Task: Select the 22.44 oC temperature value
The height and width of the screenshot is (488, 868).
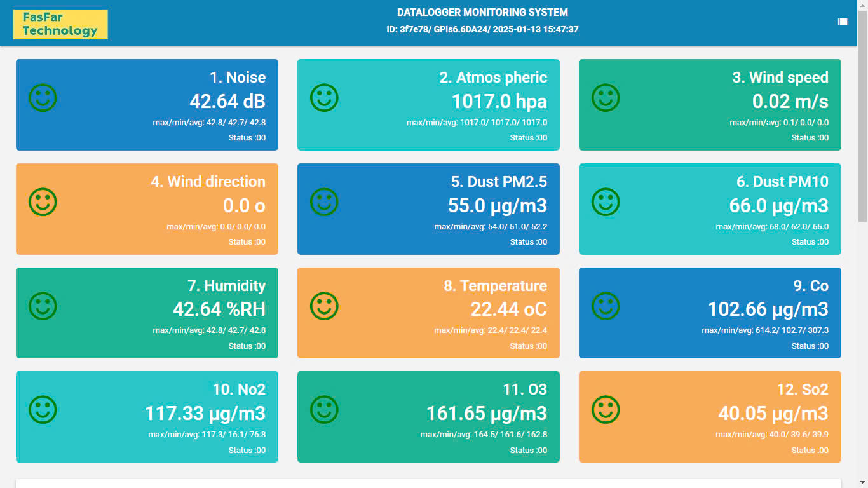Action: coord(508,309)
